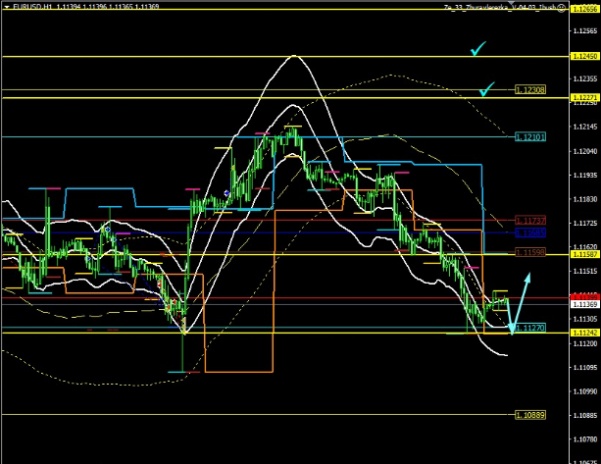Select the blue 1.11683 level tag
The height and width of the screenshot is (464, 601).
point(530,231)
